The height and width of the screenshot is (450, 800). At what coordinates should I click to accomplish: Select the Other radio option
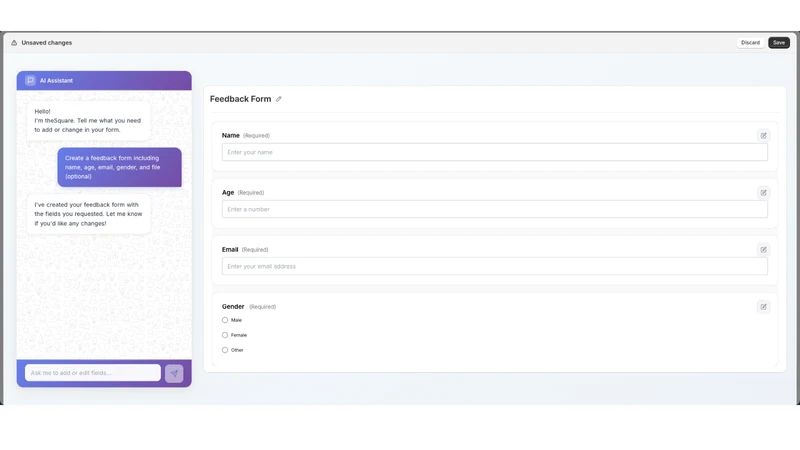click(x=225, y=350)
